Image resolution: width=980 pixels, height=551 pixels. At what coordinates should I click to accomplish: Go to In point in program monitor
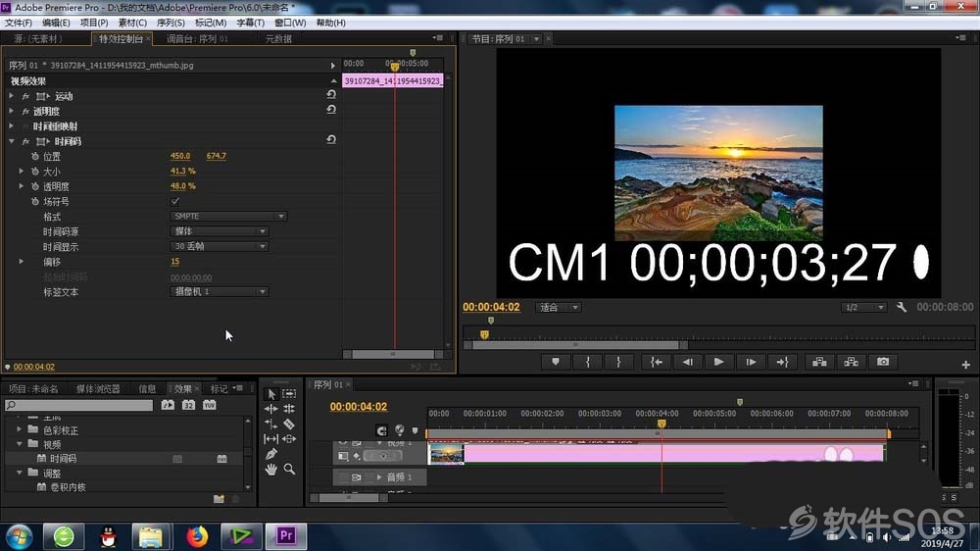coord(657,362)
